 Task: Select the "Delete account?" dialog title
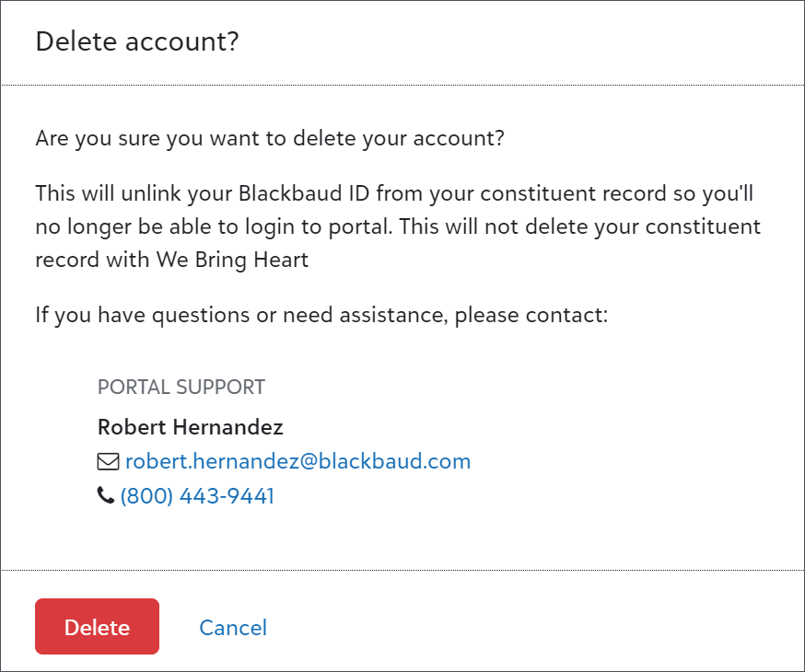coord(137,41)
